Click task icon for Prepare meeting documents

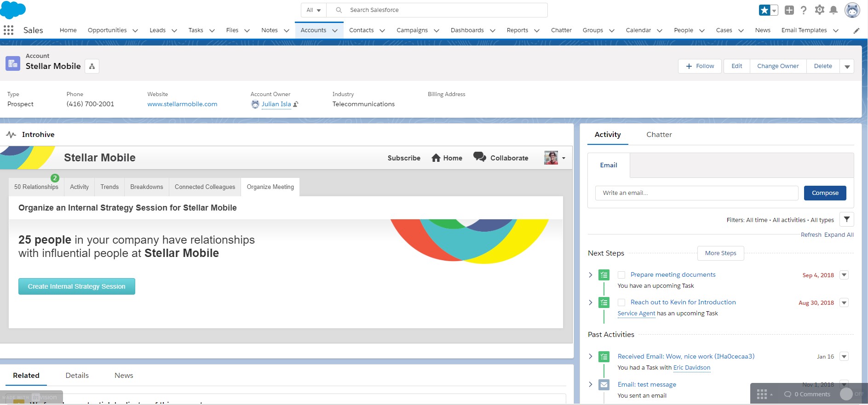point(604,275)
